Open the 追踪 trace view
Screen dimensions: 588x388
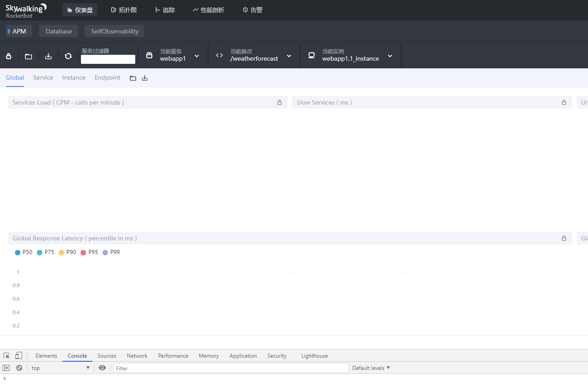(x=165, y=10)
